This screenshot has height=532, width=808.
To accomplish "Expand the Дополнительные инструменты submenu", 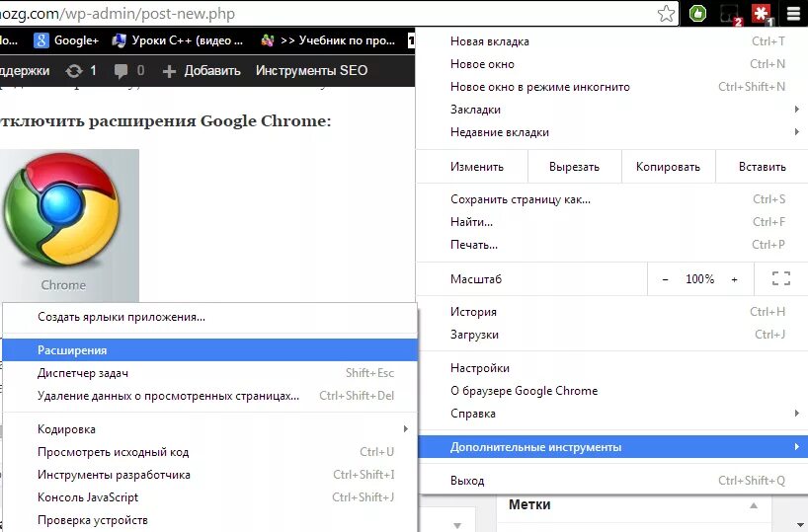I will [612, 446].
